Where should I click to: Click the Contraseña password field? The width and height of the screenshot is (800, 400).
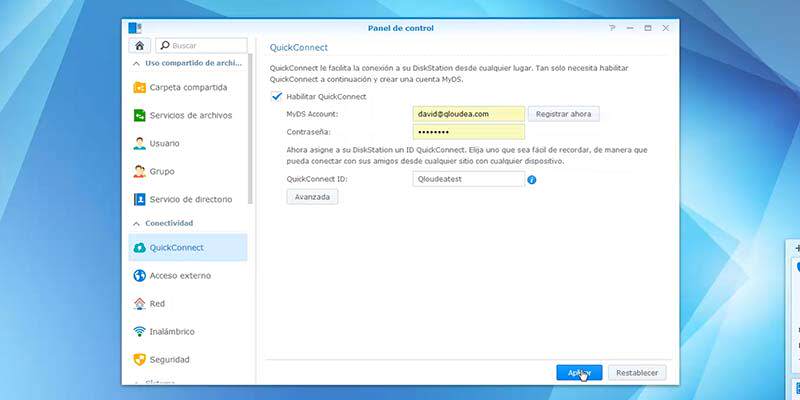(468, 132)
